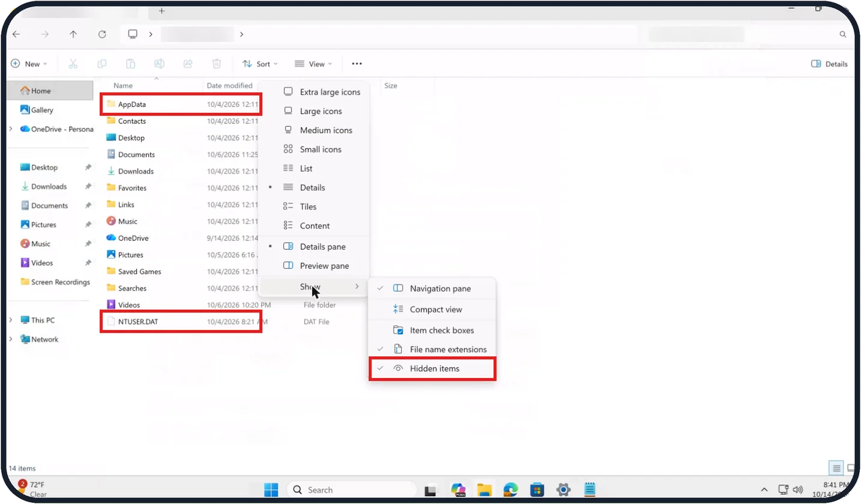Select the AppData folder

[181, 104]
